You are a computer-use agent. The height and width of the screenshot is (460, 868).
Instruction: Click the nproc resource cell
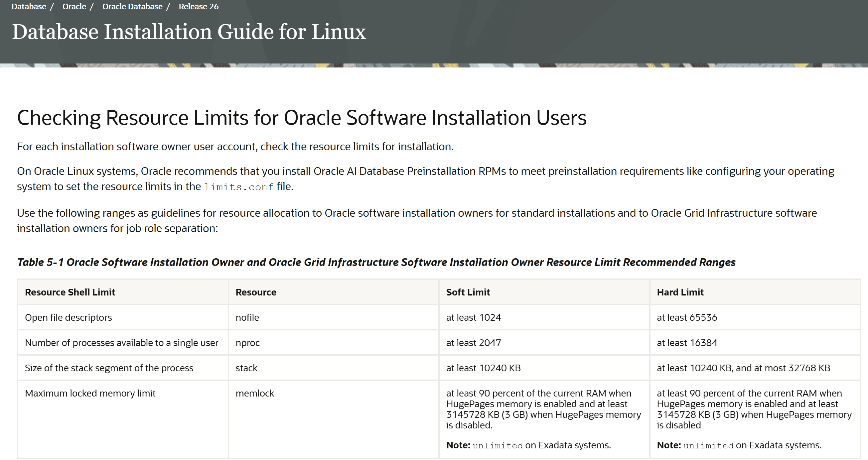(x=247, y=343)
